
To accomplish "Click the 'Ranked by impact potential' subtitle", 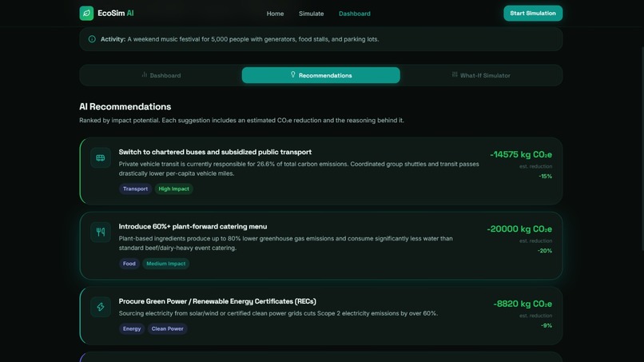I will coord(241,121).
